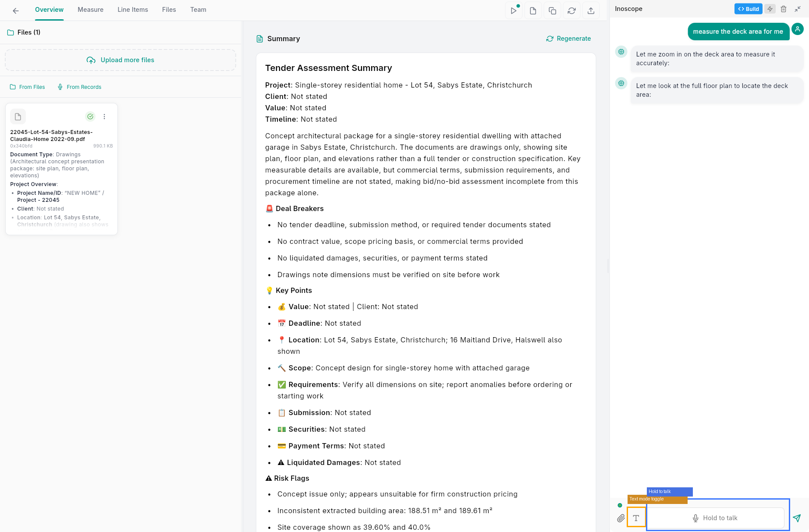
Task: Delete chat using the trash icon
Action: [784, 9]
